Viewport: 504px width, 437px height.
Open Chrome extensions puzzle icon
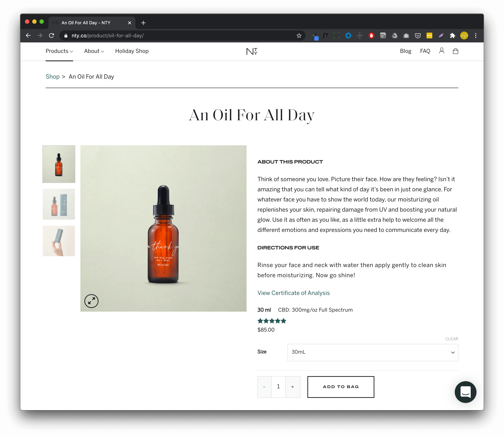(452, 36)
